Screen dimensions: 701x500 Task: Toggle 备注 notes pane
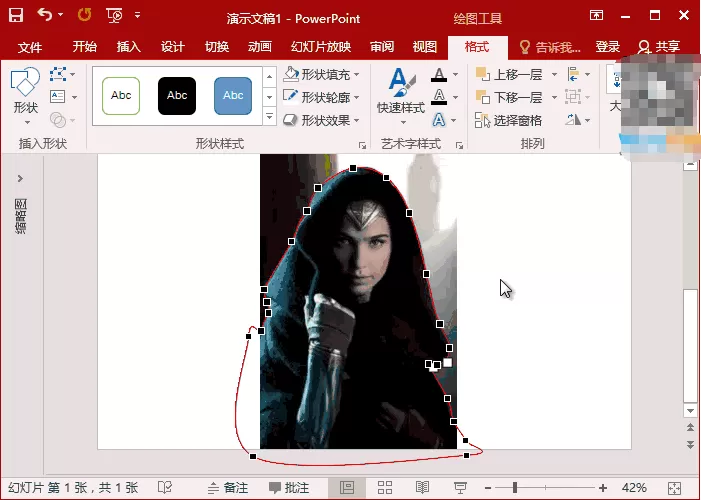click(x=227, y=487)
